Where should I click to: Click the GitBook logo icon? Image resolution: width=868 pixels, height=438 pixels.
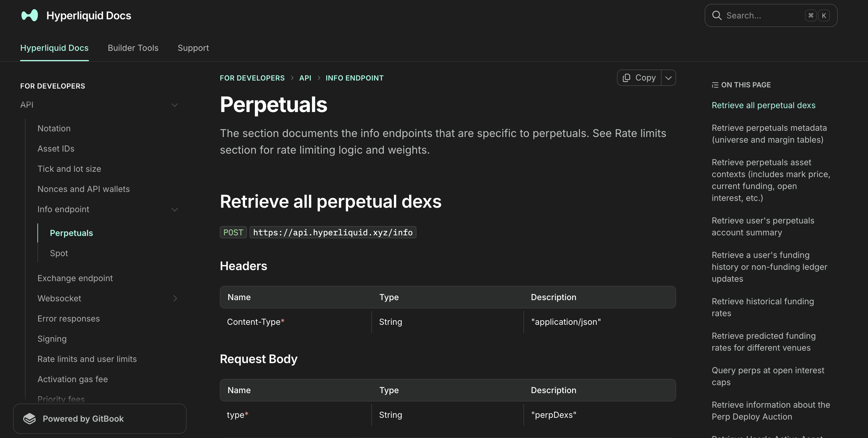(x=30, y=418)
